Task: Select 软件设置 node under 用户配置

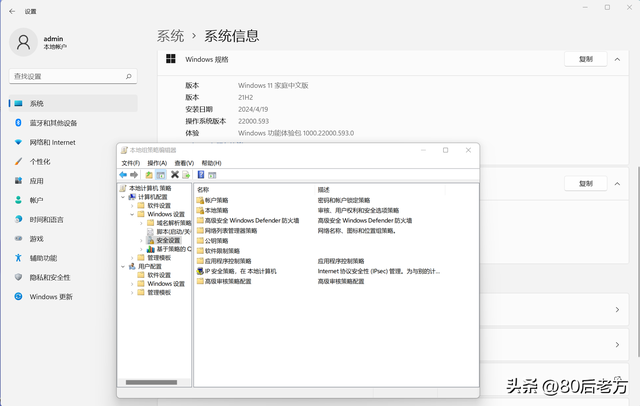Action: [159, 275]
